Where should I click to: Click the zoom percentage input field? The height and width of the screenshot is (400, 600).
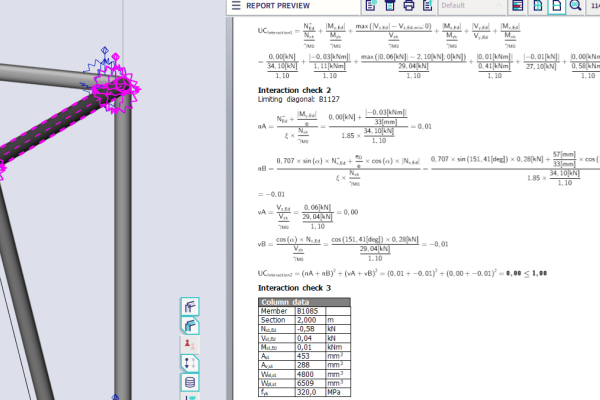pyautogui.click(x=594, y=6)
